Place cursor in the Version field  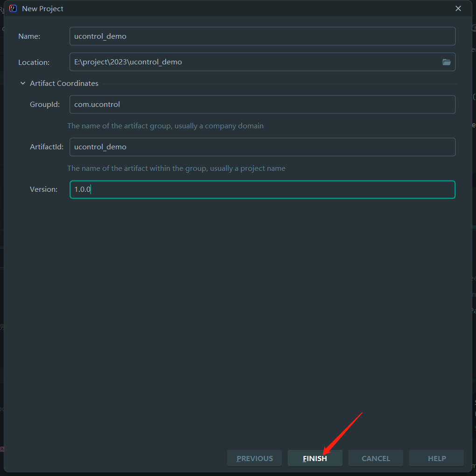point(262,189)
